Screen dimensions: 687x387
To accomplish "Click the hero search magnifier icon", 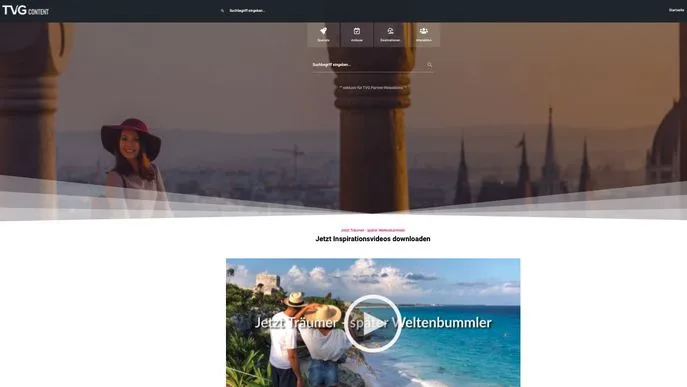I will coord(429,65).
